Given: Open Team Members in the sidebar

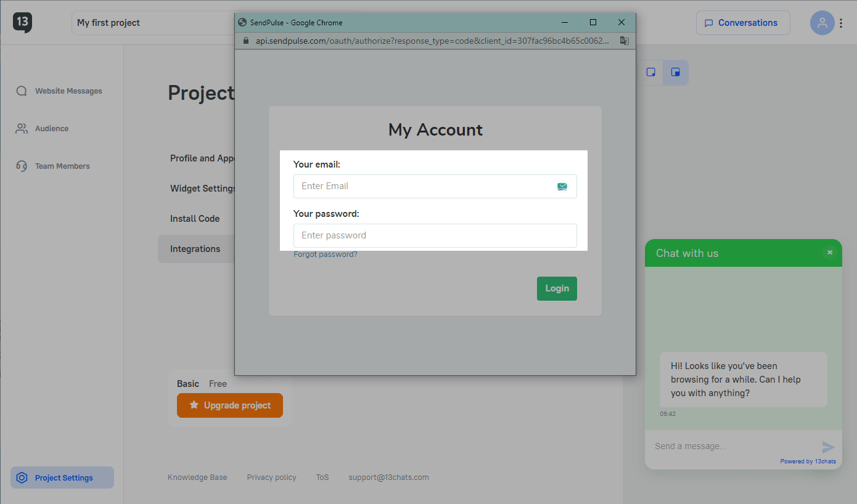Looking at the screenshot, I should tap(53, 166).
